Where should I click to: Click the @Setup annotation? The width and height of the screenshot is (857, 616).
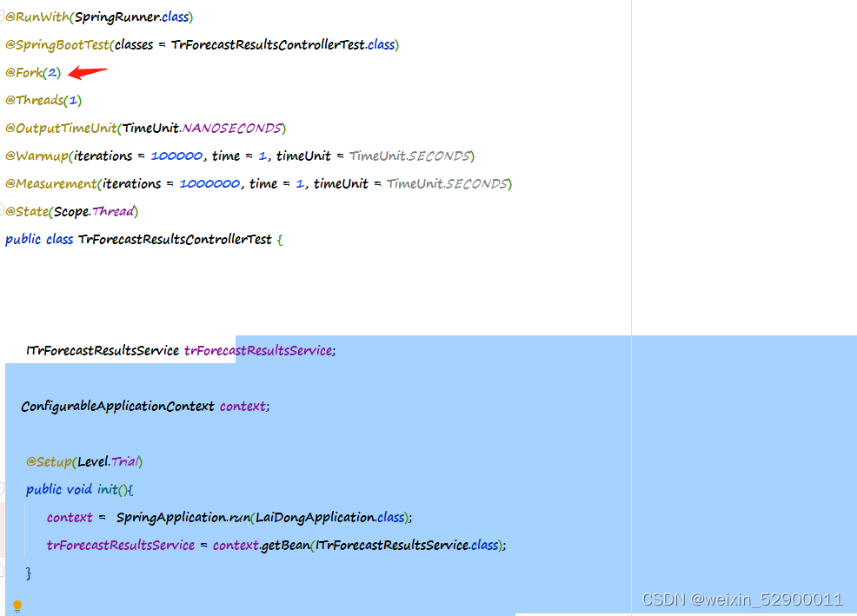pos(50,462)
